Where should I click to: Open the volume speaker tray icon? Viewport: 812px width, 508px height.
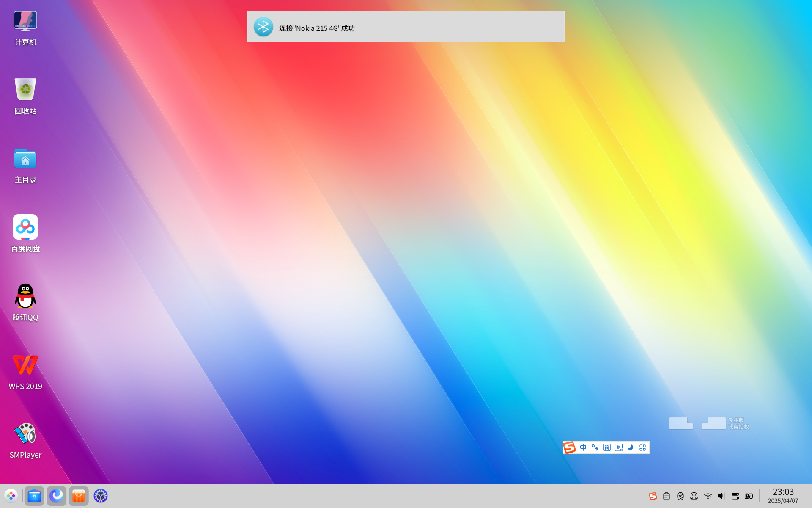point(721,496)
